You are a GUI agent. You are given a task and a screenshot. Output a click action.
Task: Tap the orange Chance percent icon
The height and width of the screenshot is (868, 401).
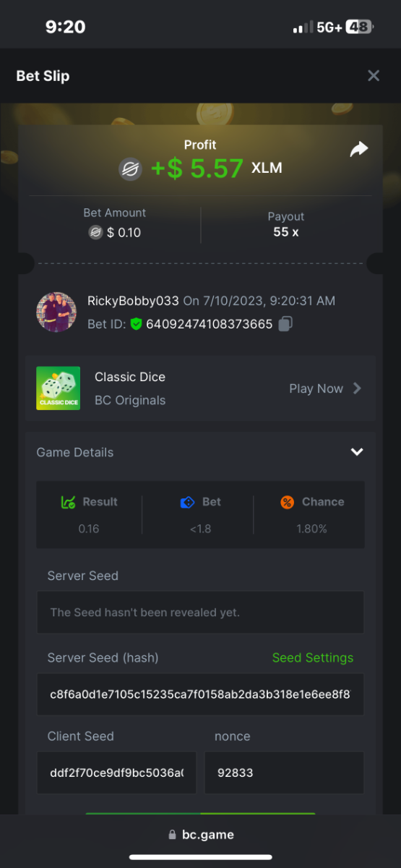[x=288, y=502]
